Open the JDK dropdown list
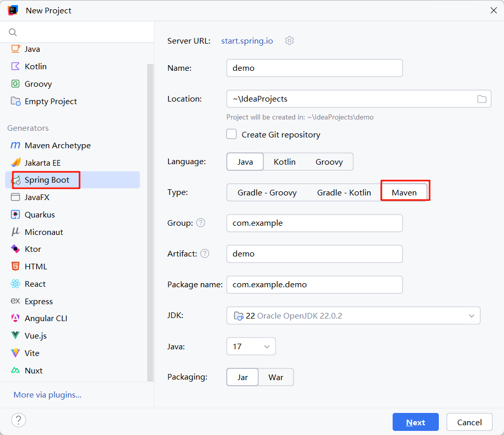 coord(471,315)
